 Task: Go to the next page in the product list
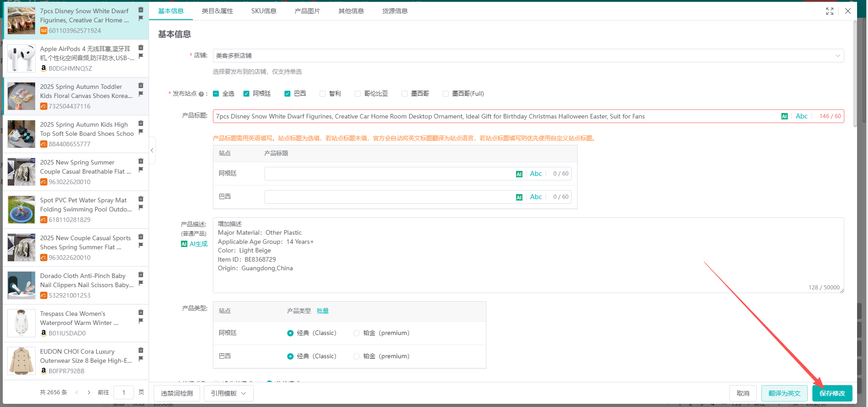pos(88,392)
